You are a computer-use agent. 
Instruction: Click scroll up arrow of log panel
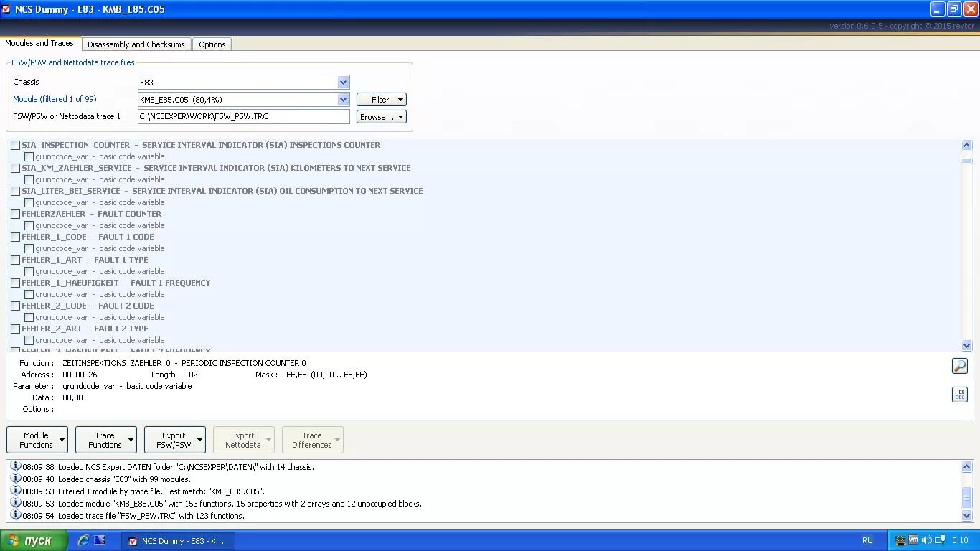click(966, 468)
